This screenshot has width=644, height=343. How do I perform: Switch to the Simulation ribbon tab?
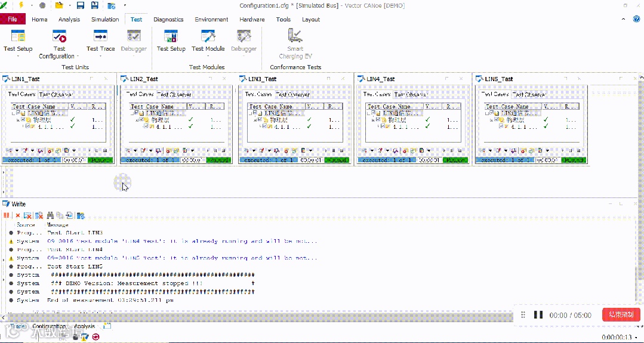tap(105, 19)
